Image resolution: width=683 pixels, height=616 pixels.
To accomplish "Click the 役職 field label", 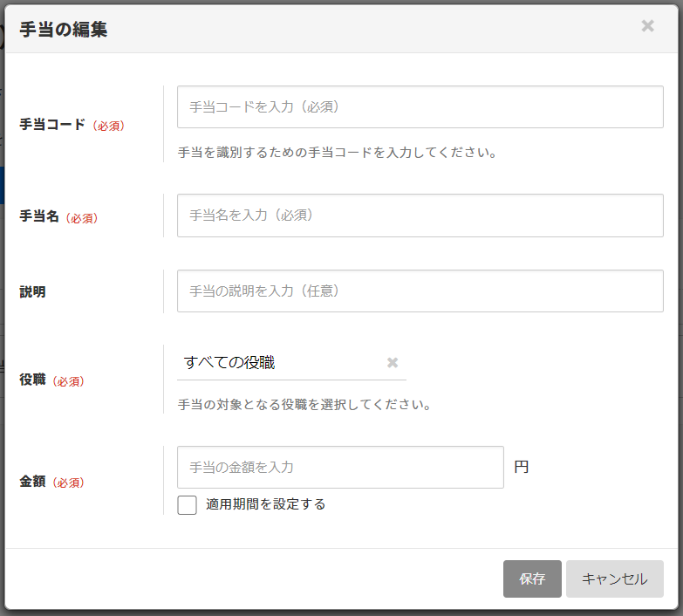I will tap(33, 381).
